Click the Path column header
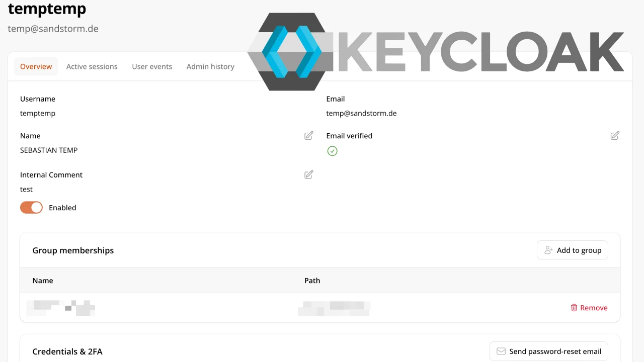This screenshot has width=644, height=362. pyautogui.click(x=312, y=281)
